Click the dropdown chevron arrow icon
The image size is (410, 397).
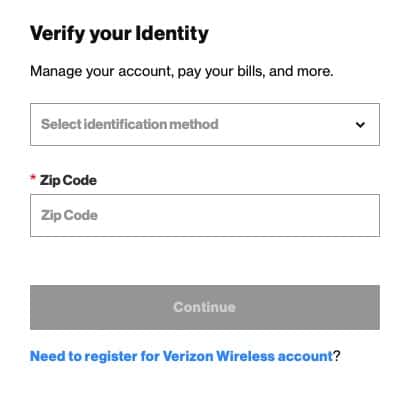coord(360,125)
